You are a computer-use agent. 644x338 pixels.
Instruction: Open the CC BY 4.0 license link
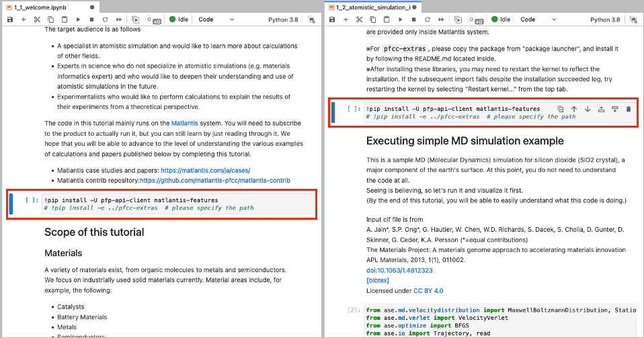tap(428, 290)
